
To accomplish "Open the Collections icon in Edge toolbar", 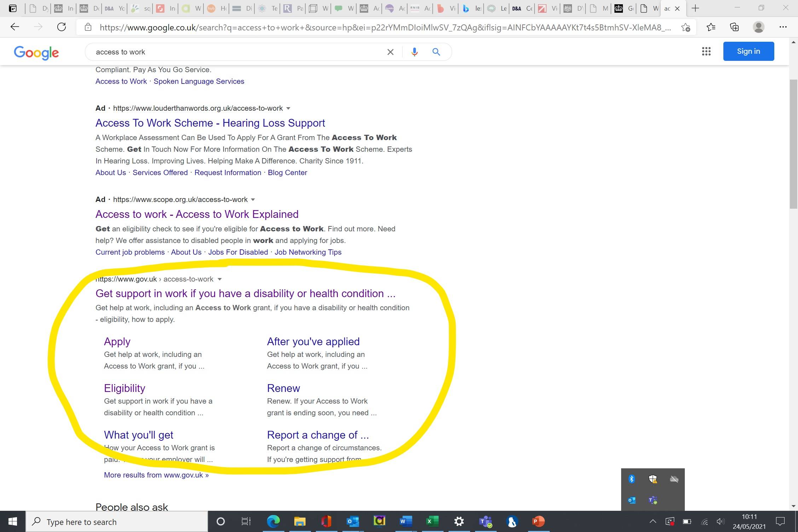I will (x=734, y=27).
